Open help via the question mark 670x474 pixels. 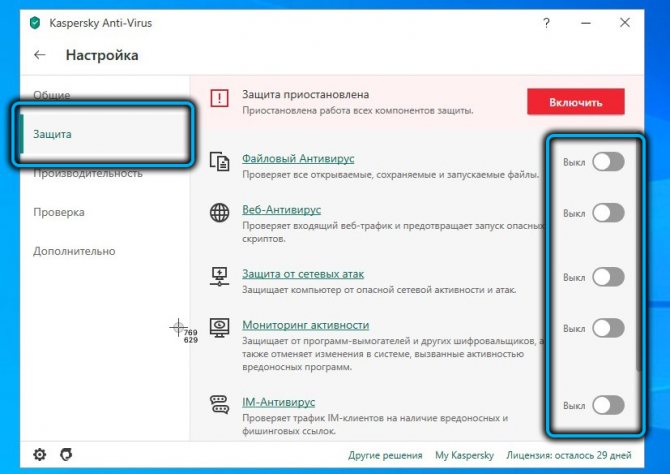coord(546,23)
